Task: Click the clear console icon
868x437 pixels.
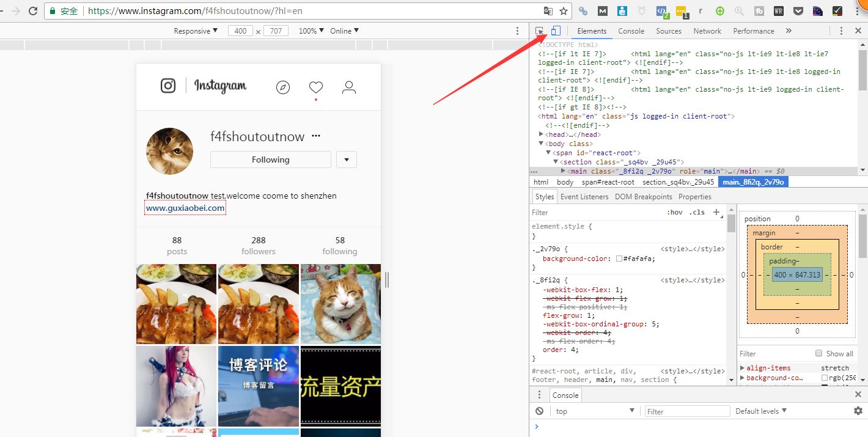Action: point(539,411)
